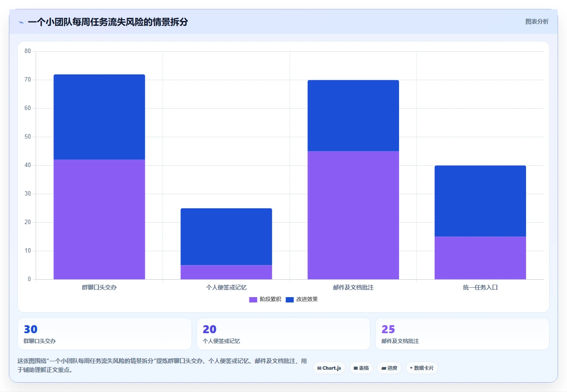Viewport: 567px width, 392px height.
Task: Click the purple segment of 个人便签或记忆 bar
Action: [226, 272]
